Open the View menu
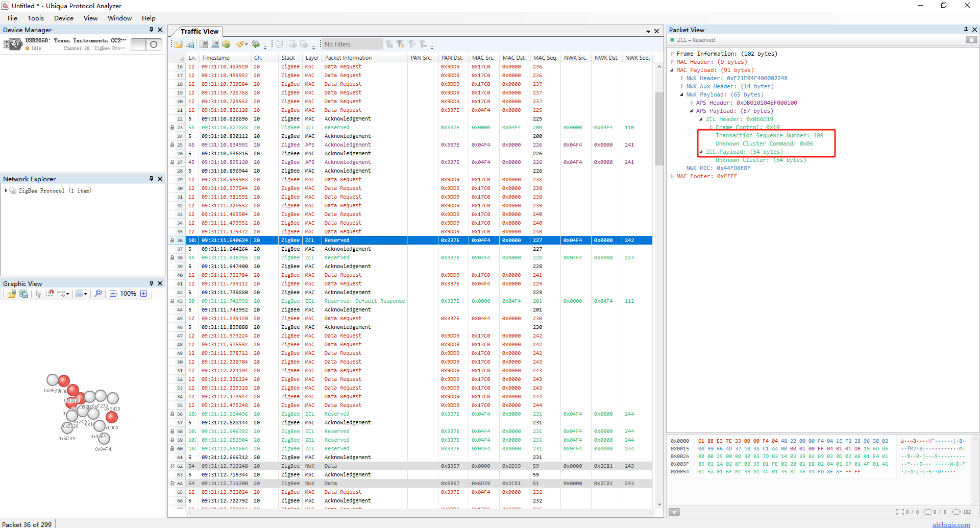The height and width of the screenshot is (528, 980). click(90, 18)
